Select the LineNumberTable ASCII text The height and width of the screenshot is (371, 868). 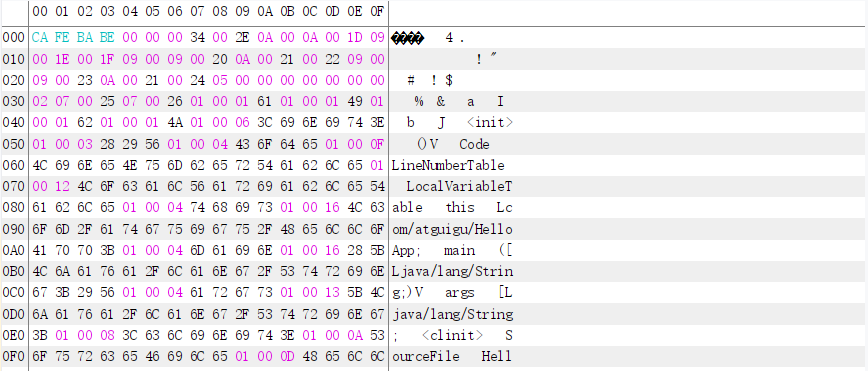tap(448, 165)
